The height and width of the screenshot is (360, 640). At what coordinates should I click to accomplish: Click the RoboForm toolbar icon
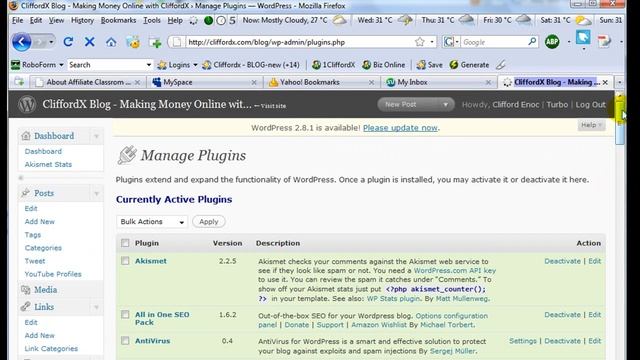[x=16, y=65]
